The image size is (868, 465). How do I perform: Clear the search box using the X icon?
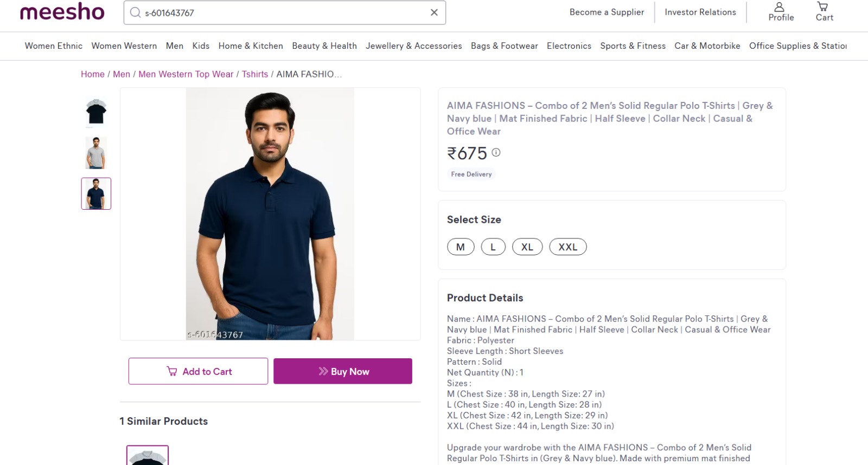tap(433, 12)
